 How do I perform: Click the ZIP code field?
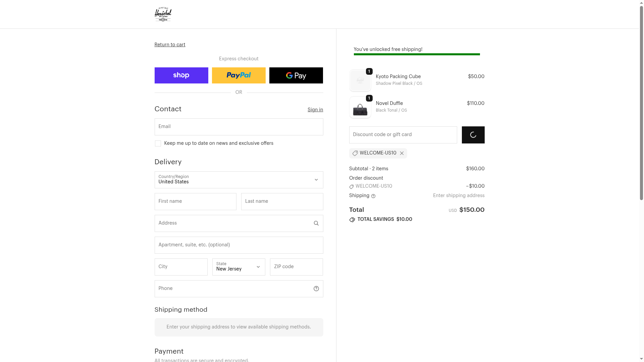click(296, 267)
